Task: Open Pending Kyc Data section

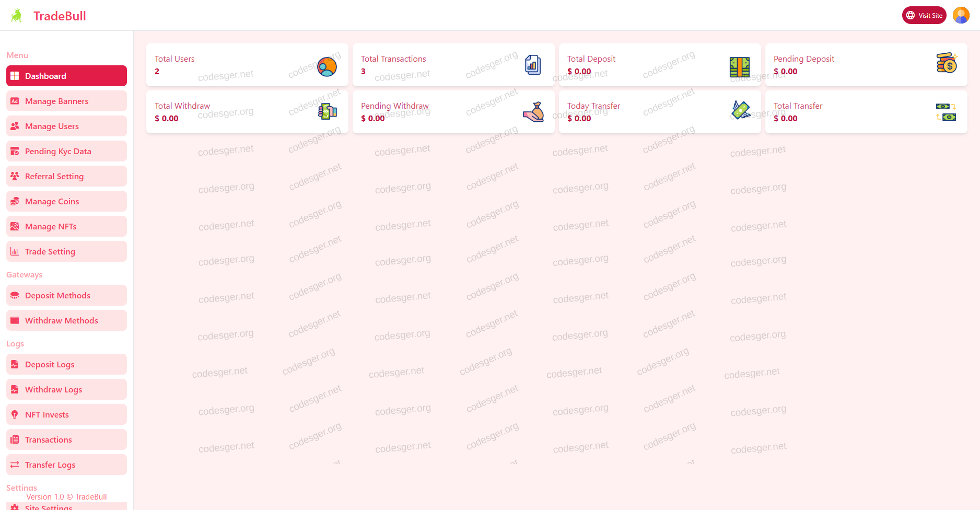Action: pos(66,151)
